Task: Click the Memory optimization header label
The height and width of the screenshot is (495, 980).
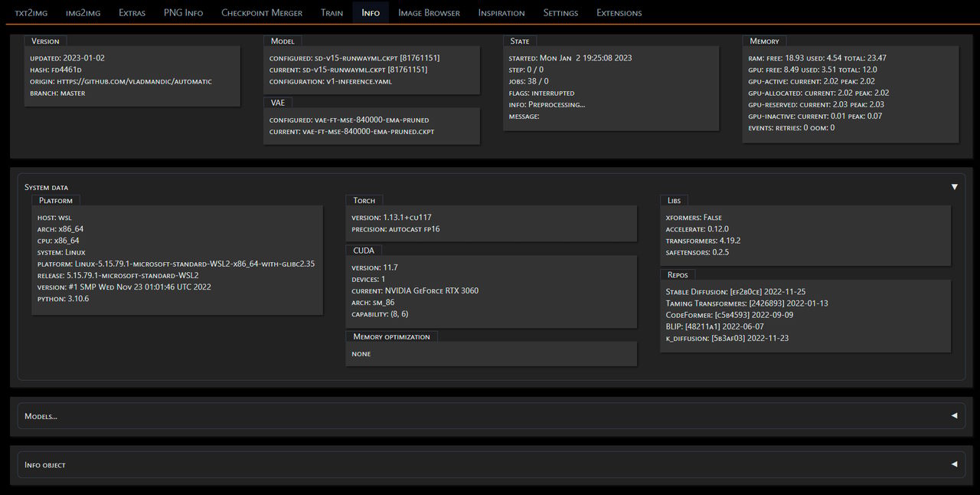Action: coord(391,336)
